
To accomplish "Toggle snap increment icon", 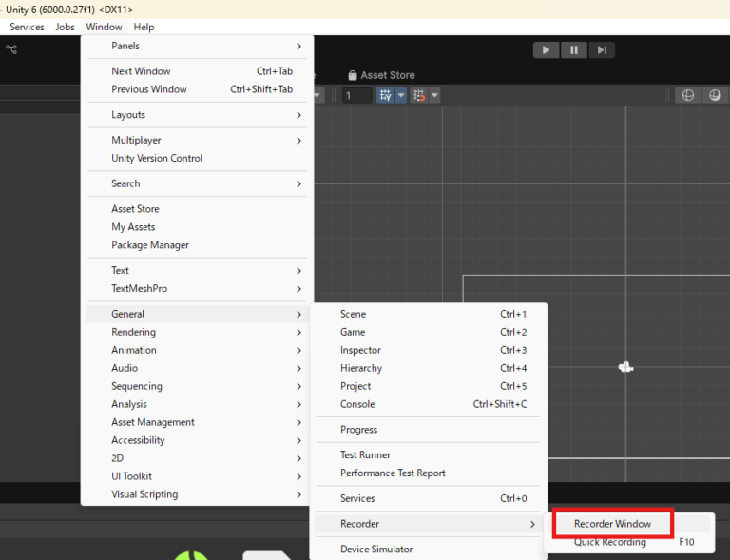I will click(x=419, y=95).
